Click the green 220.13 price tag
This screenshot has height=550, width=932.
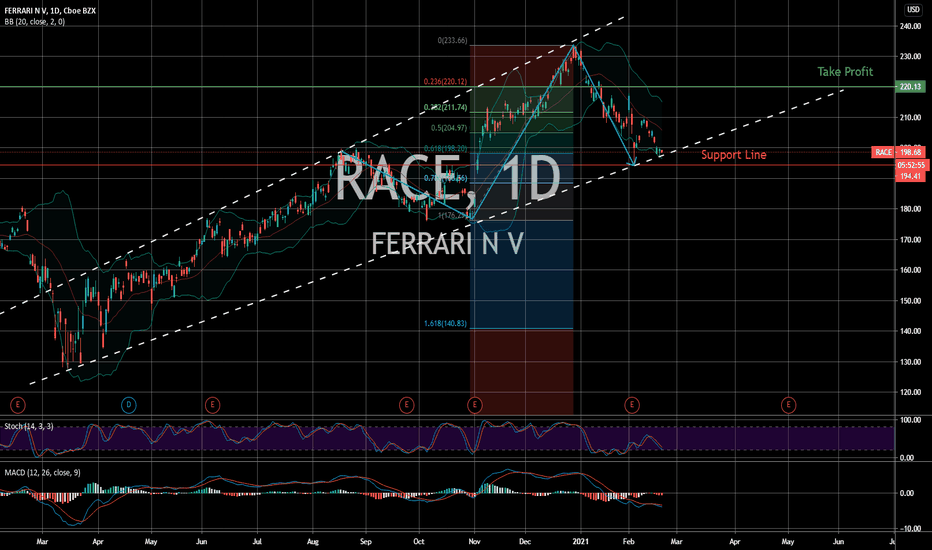pos(910,87)
